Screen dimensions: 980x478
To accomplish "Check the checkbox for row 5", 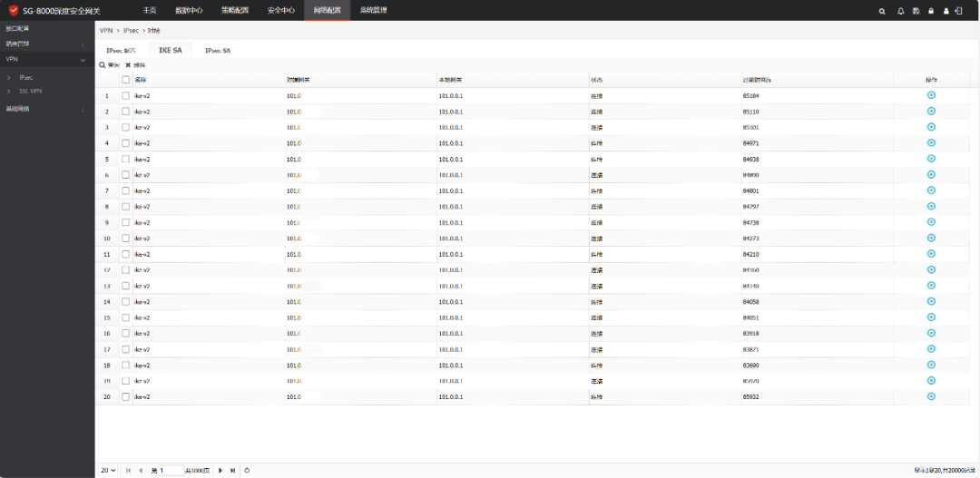I will (x=125, y=159).
